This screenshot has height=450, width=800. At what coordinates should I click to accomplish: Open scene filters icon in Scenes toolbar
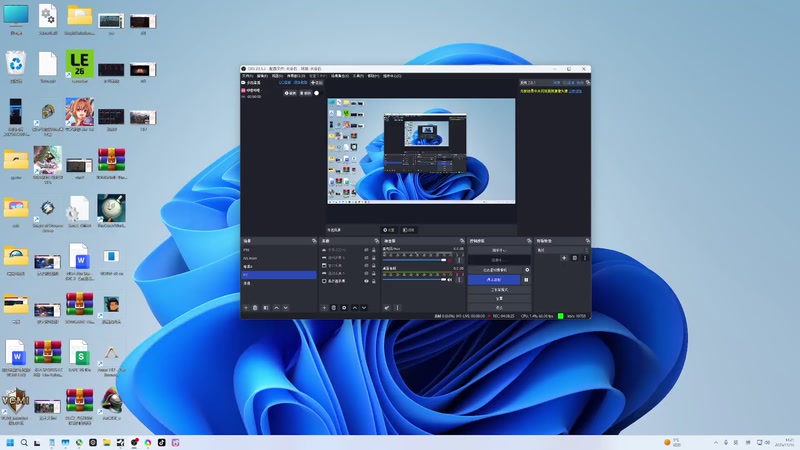[266, 308]
